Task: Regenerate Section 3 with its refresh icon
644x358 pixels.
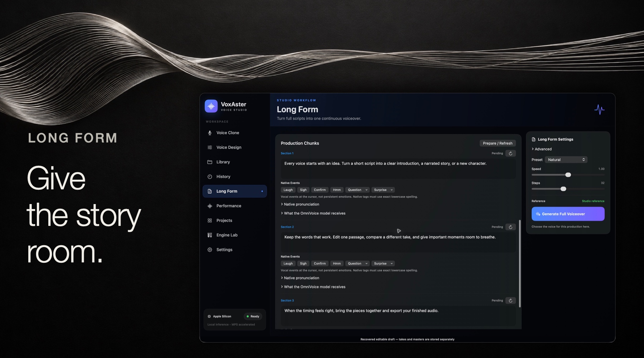Action: click(511, 301)
